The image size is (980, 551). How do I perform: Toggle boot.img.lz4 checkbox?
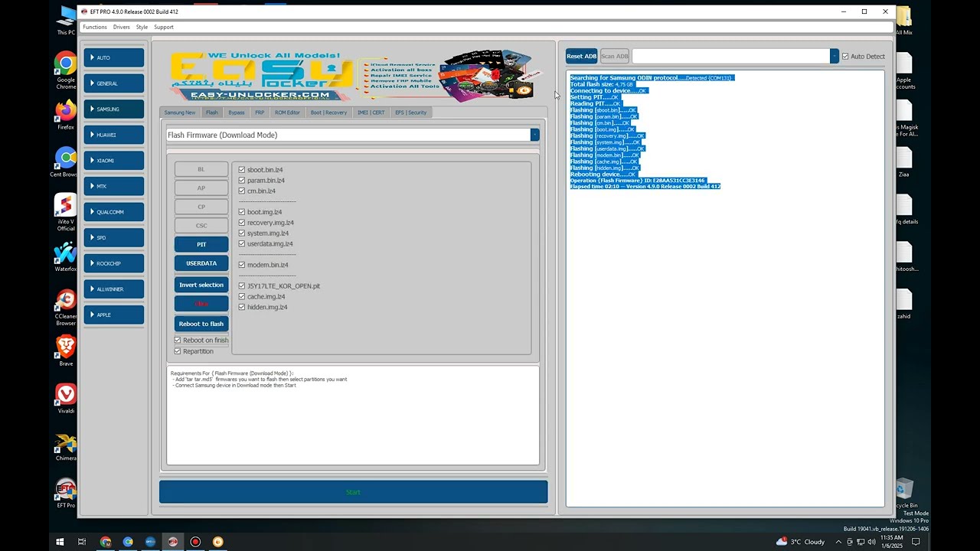(x=242, y=212)
